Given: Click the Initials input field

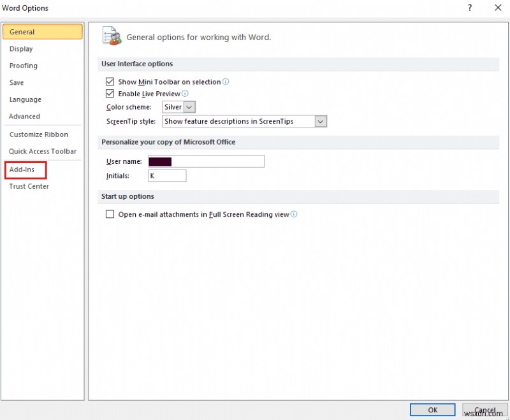Looking at the screenshot, I should (x=167, y=175).
